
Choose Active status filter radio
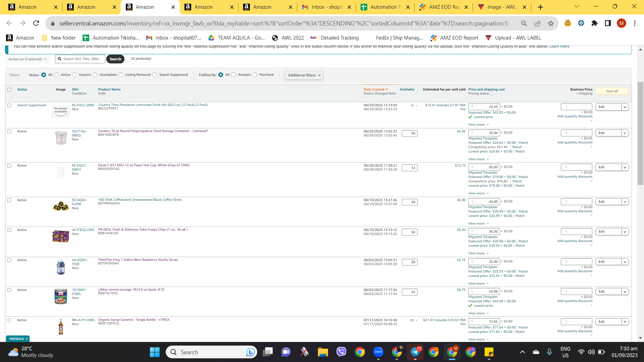tap(56, 75)
